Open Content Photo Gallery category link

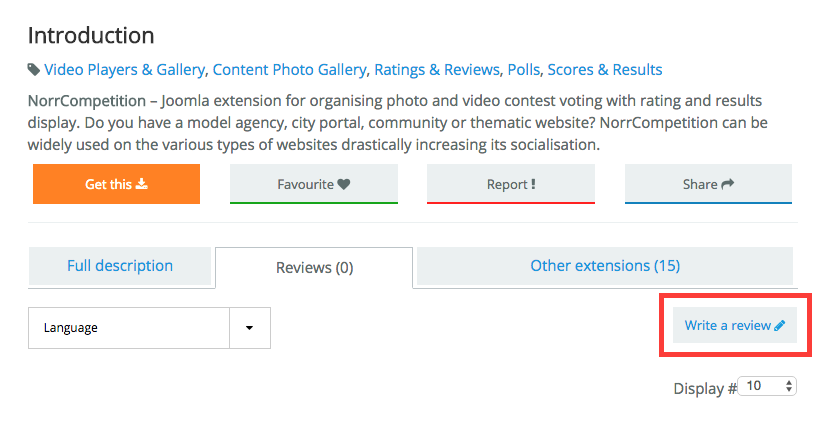(x=289, y=69)
